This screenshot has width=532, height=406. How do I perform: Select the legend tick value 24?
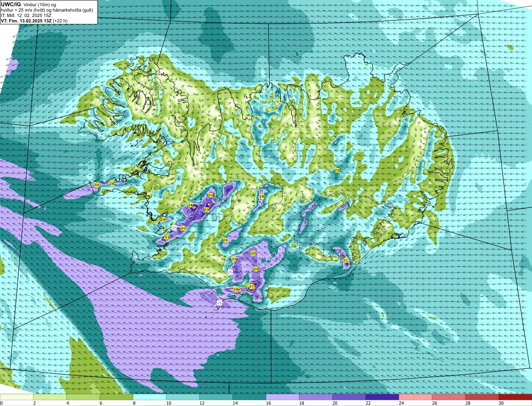(x=401, y=403)
